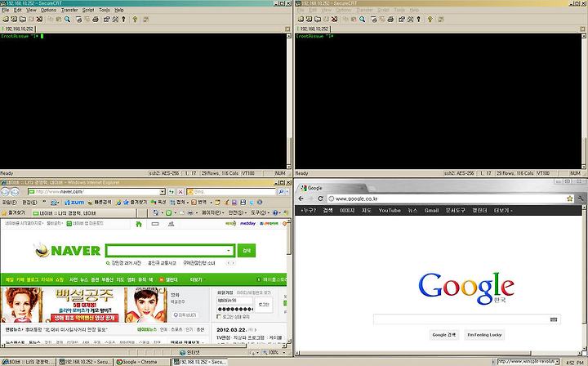This screenshot has width=588, height=366.
Task: Open File menu in left SecureCRT
Action: [6, 10]
